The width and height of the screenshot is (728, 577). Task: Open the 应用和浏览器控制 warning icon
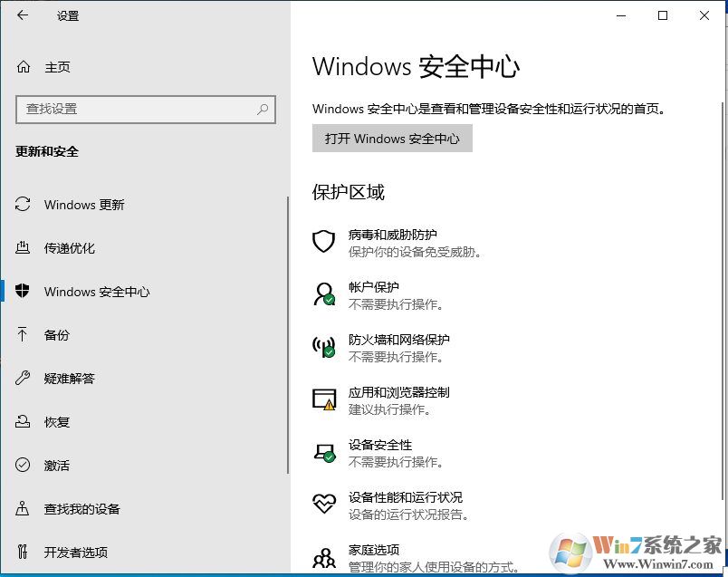[323, 399]
